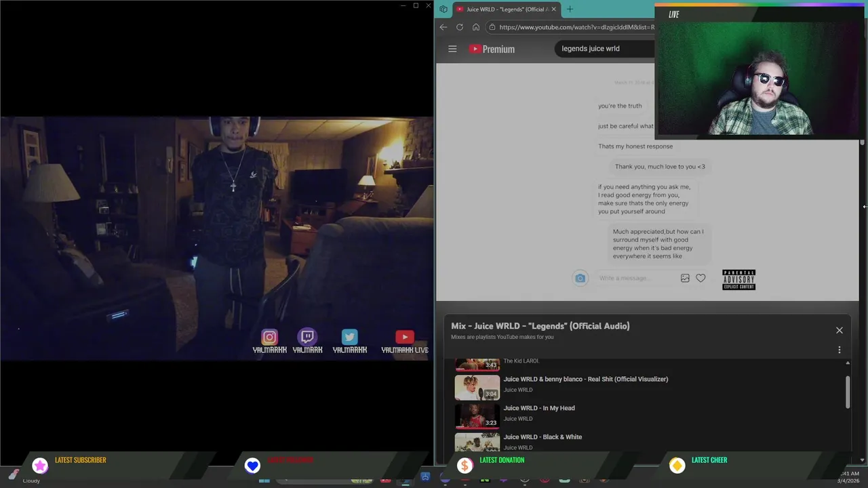Click the Instagram icon in left window

269,337
